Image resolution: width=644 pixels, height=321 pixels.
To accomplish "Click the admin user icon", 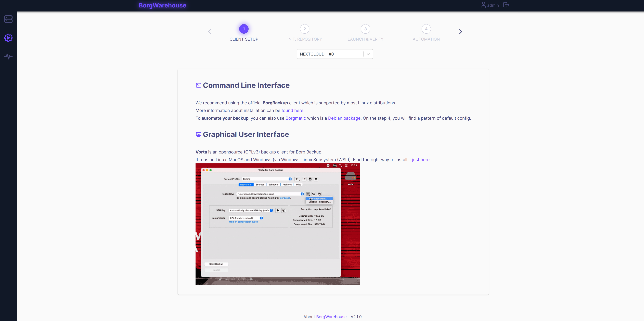I will [483, 5].
